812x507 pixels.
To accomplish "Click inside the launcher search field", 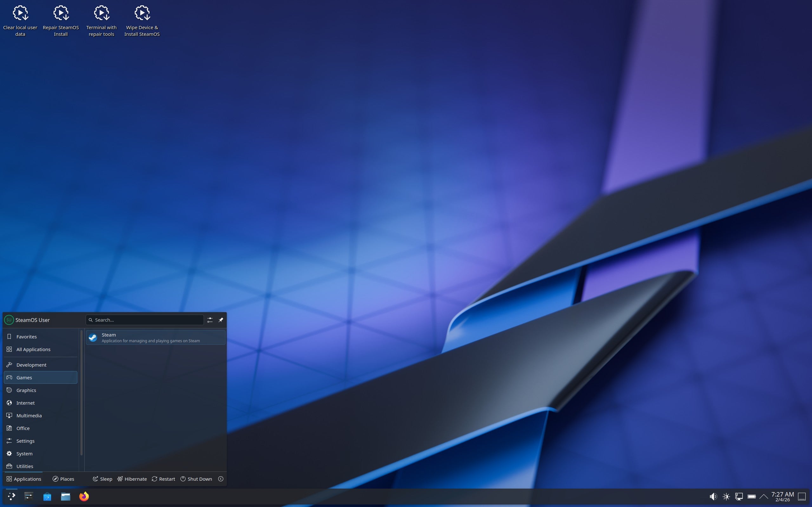I will pyautogui.click(x=144, y=319).
